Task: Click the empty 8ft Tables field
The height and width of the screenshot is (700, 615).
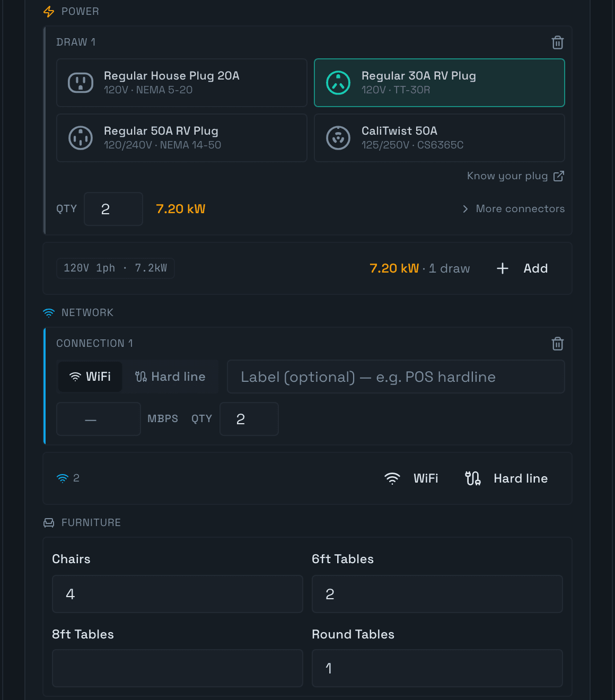Action: pyautogui.click(x=178, y=668)
